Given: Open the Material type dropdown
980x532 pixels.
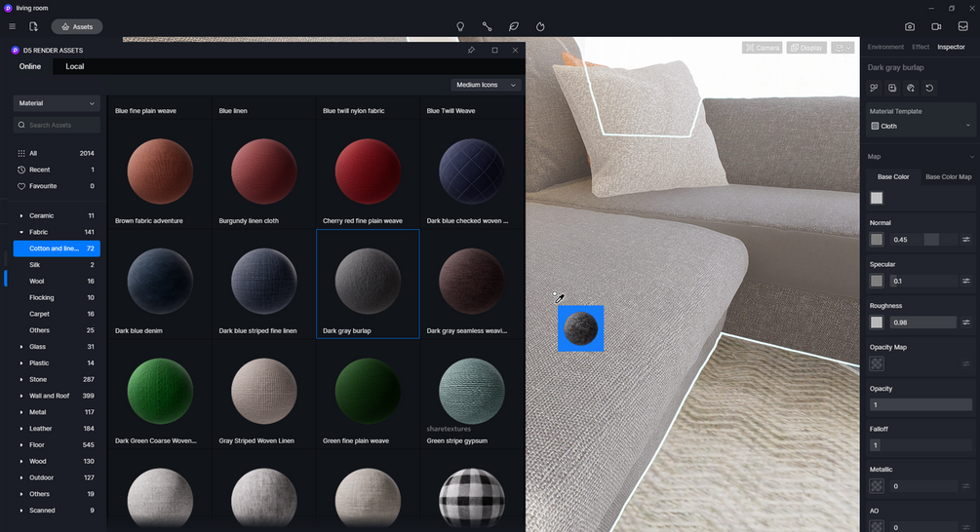Looking at the screenshot, I should pos(57,103).
